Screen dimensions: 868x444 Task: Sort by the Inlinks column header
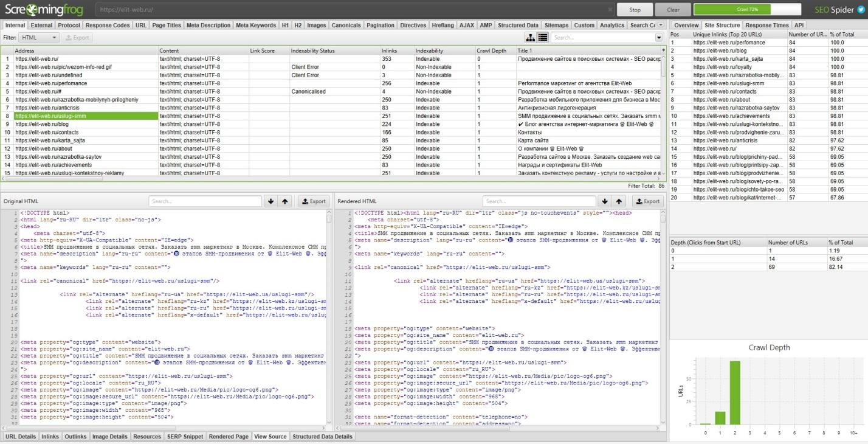click(397, 50)
